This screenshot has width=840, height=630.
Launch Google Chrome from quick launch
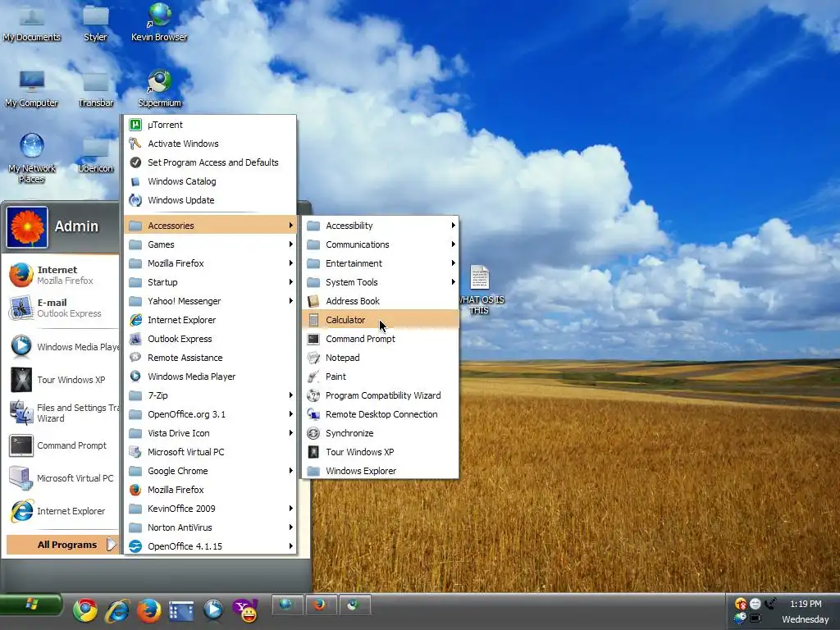[x=85, y=610]
